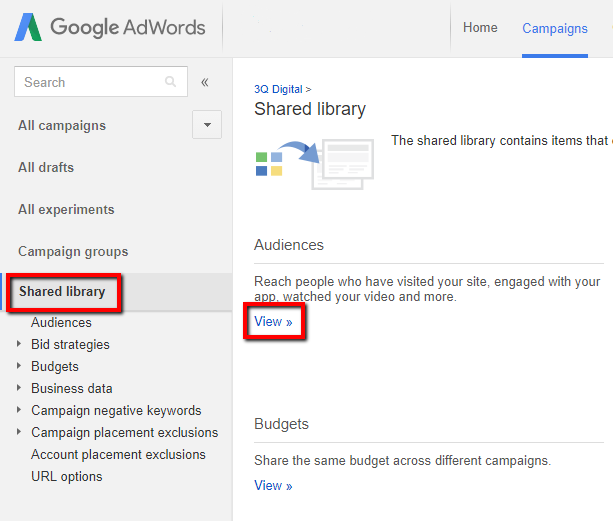613x521 pixels.
Task: Open Account placement exclusions sidebar item
Action: click(118, 455)
